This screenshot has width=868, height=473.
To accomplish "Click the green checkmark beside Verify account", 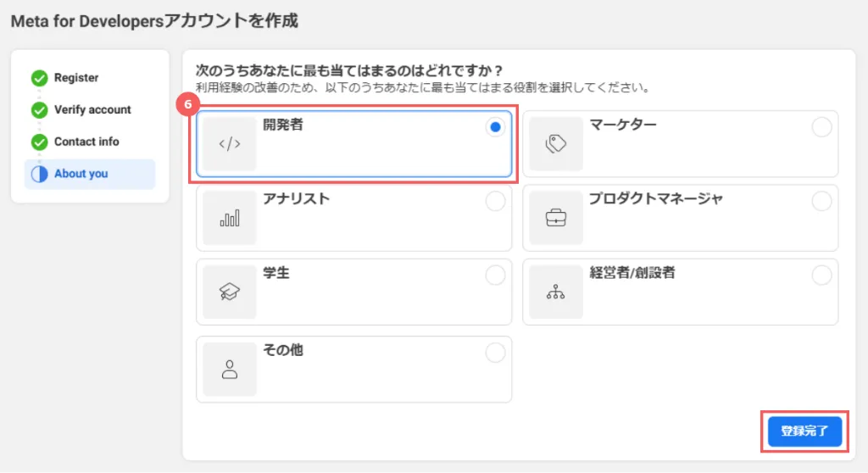I will pos(39,110).
